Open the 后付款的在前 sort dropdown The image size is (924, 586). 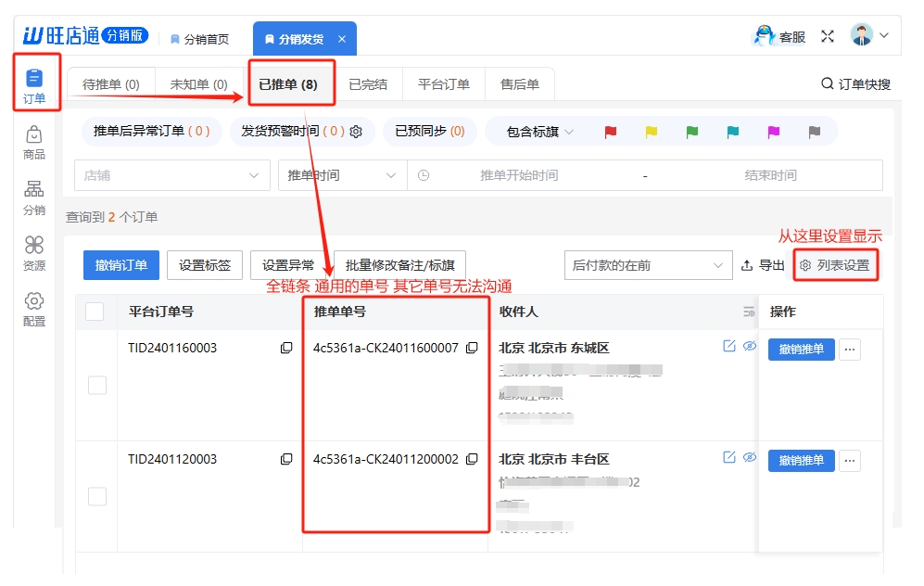pos(648,265)
